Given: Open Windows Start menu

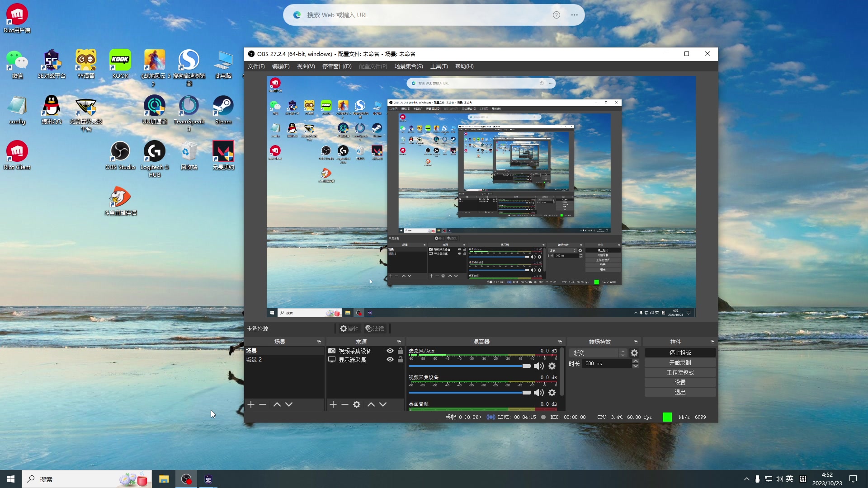Looking at the screenshot, I should pyautogui.click(x=11, y=479).
